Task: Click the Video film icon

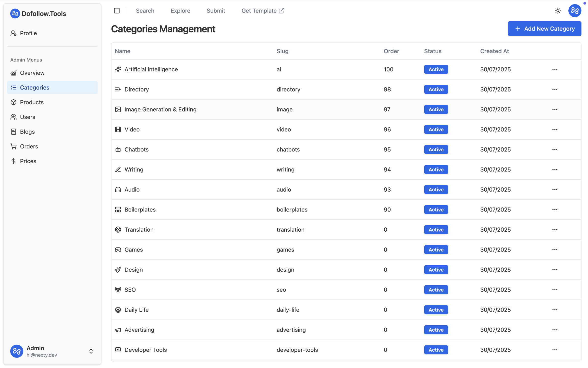Action: point(118,130)
